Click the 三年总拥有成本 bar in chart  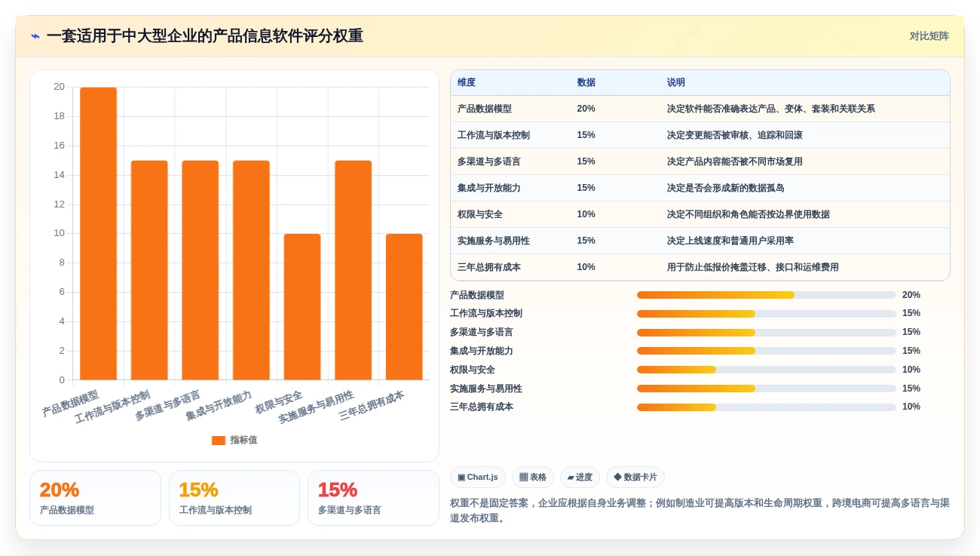(404, 307)
